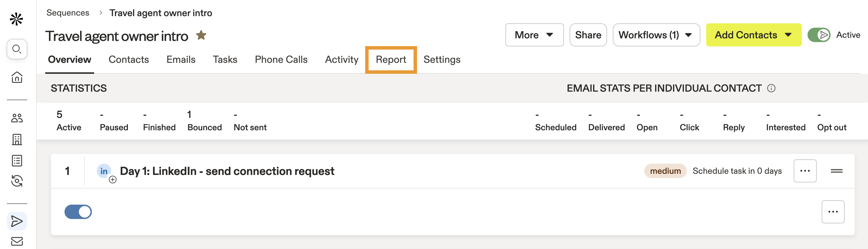Expand the More dropdown
The height and width of the screenshot is (249, 868).
click(x=534, y=35)
